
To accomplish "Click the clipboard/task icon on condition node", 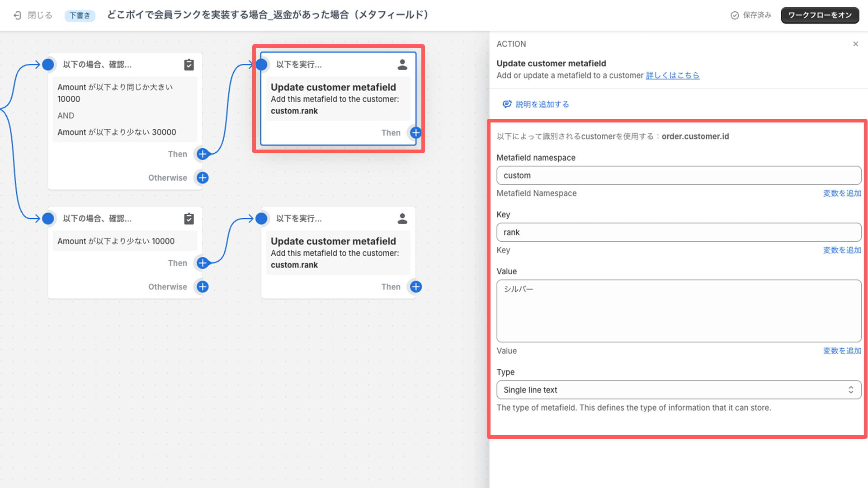I will [189, 64].
